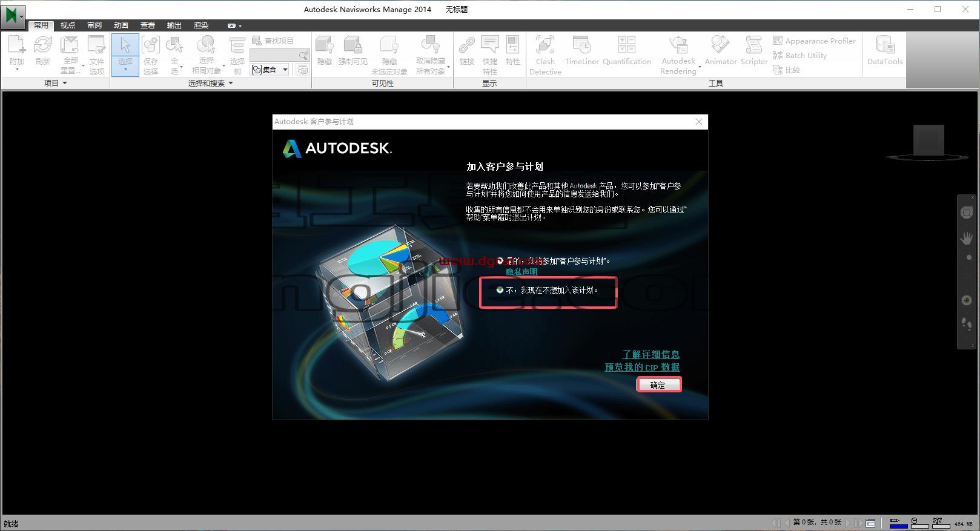Expand the Select (选择) tool dropdown
This screenshot has height=531, width=980.
(x=125, y=70)
